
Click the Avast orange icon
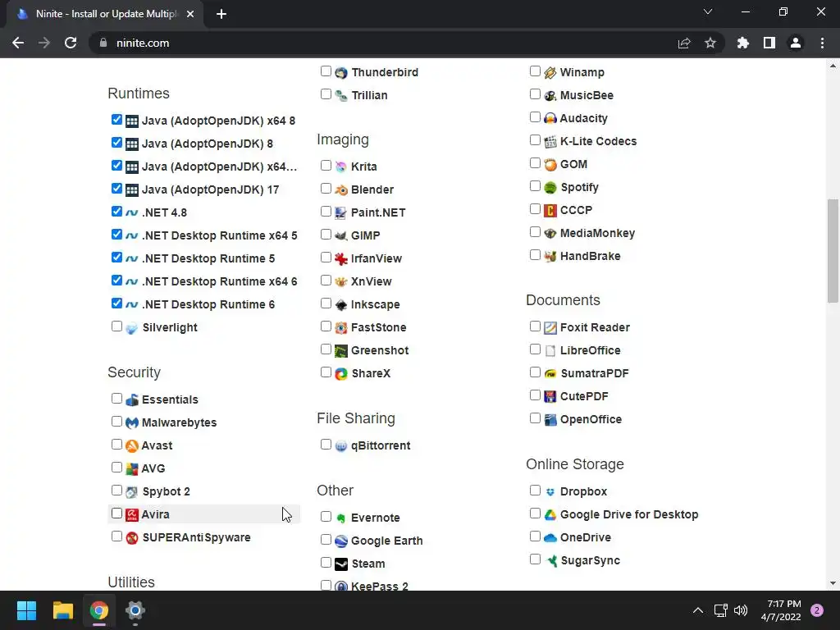(x=132, y=445)
